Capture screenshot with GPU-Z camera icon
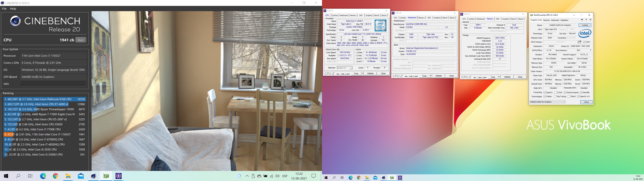The width and height of the screenshot is (644, 181). pos(582,20)
